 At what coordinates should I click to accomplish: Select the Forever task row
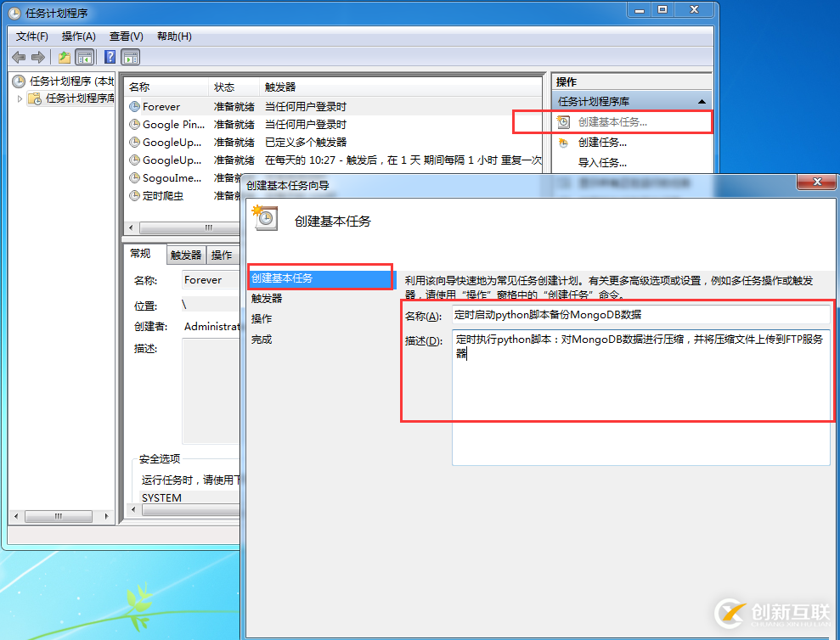(x=335, y=107)
